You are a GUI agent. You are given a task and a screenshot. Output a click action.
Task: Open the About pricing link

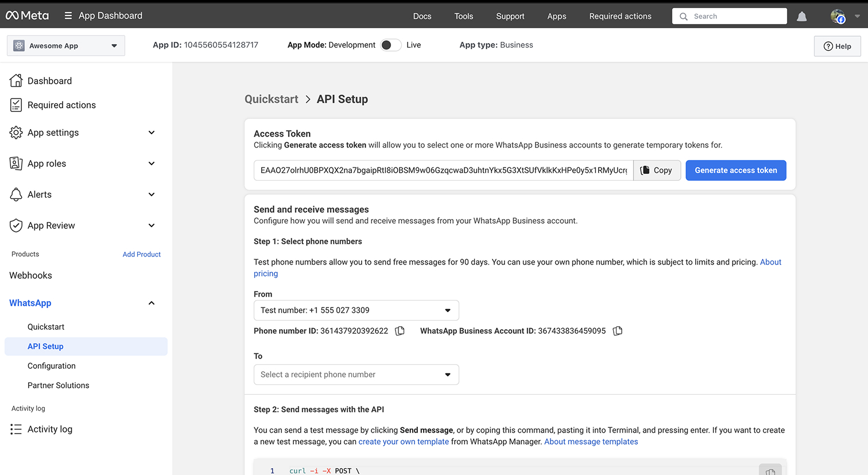pos(770,262)
